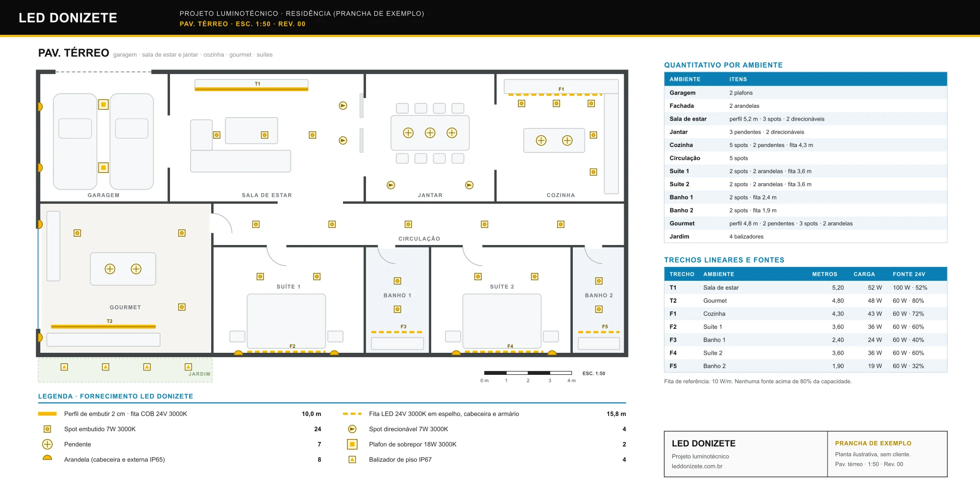
Task: Click the dashed yellow fita LED legend swatch
Action: click(352, 414)
